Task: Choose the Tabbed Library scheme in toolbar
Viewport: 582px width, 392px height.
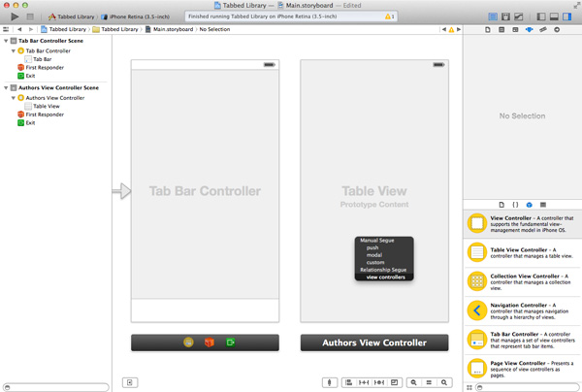Action: click(72, 16)
